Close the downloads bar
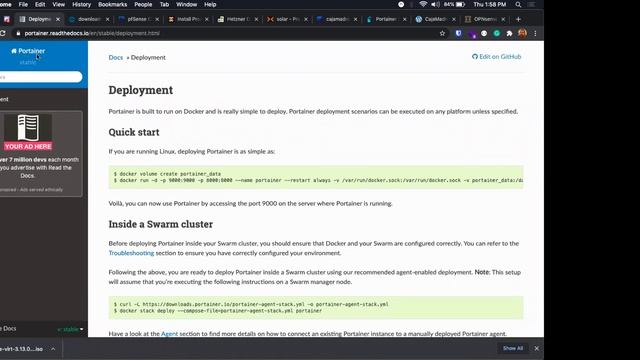 tap(536, 348)
